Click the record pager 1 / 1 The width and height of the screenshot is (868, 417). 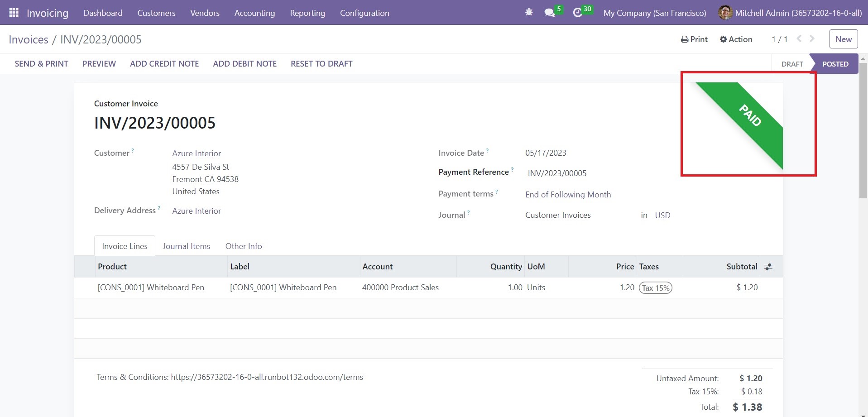[779, 39]
